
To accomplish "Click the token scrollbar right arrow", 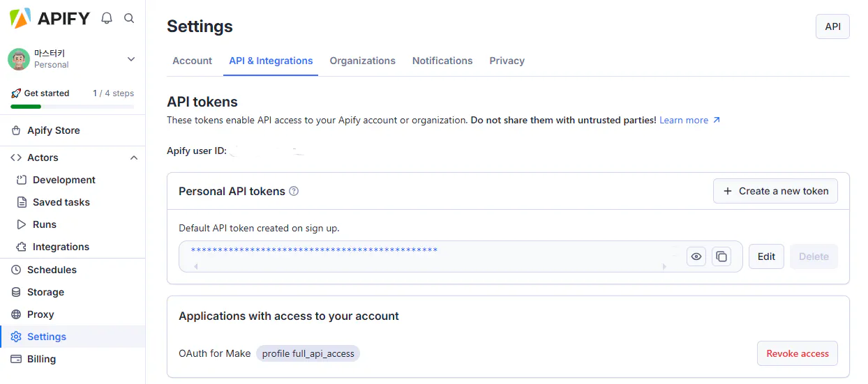I will coord(664,267).
